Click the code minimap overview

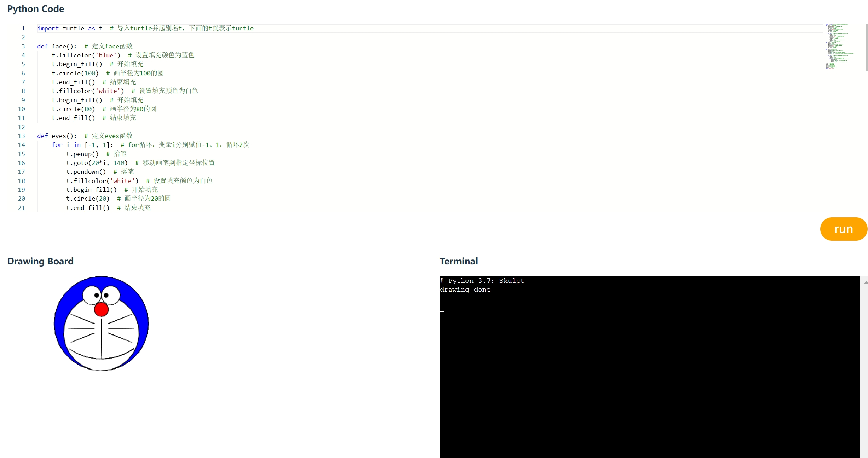coord(840,46)
